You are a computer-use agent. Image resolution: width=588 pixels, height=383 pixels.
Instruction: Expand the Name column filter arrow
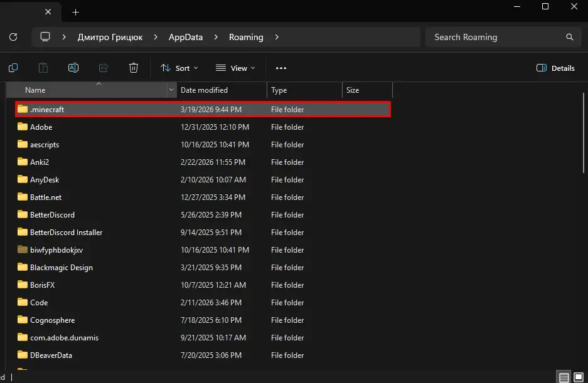[171, 90]
